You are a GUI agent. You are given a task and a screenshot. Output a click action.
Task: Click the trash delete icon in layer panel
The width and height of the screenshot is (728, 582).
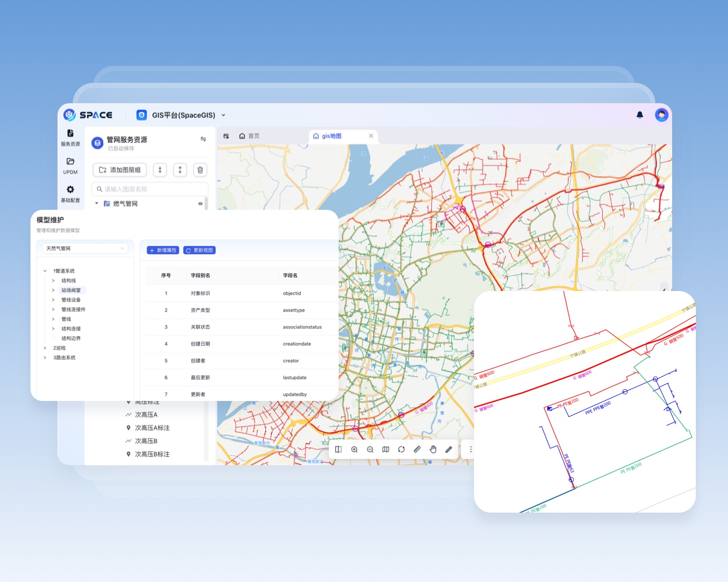(200, 170)
